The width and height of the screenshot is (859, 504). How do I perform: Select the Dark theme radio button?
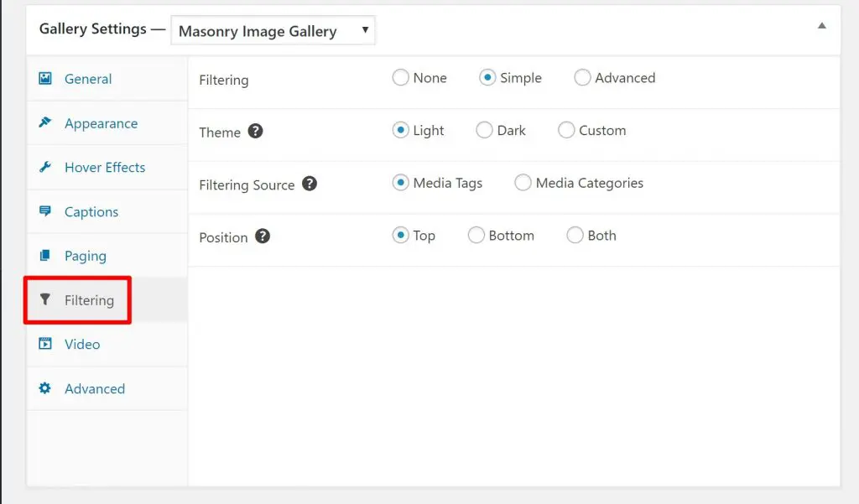[x=484, y=131]
